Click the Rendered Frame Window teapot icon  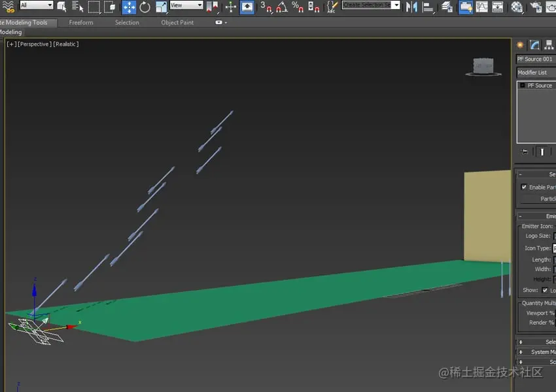pos(551,7)
